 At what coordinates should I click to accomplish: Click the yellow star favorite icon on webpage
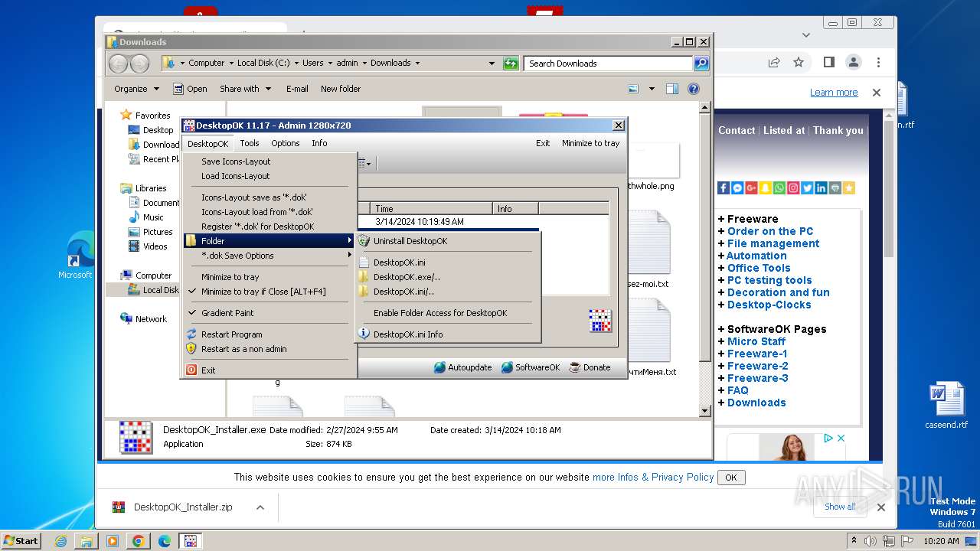[848, 187]
